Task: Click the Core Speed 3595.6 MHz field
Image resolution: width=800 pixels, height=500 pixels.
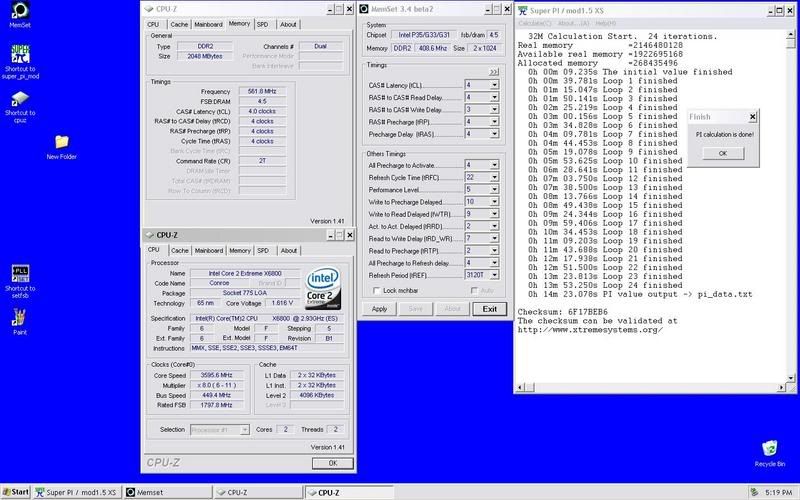Action: click(x=216, y=375)
